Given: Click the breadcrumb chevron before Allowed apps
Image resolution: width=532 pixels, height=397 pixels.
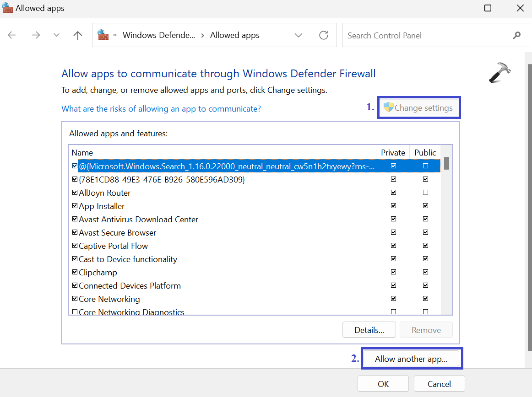Looking at the screenshot, I should click(x=203, y=35).
